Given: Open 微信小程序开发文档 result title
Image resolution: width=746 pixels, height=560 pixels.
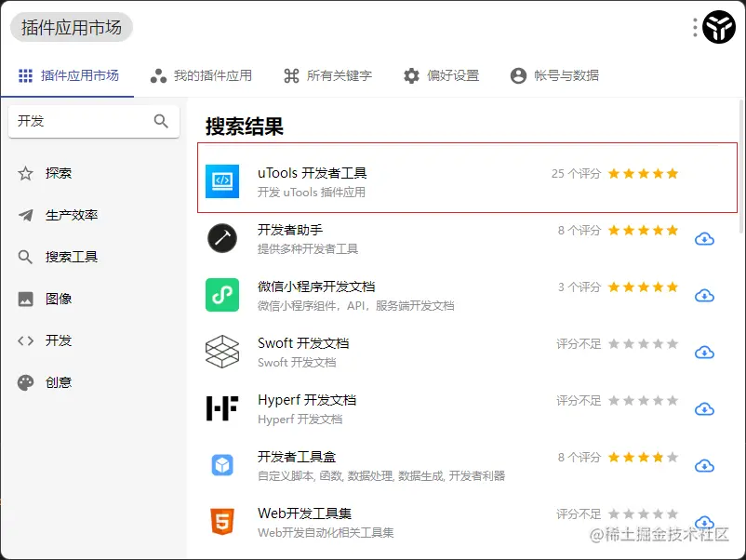Looking at the screenshot, I should click(x=316, y=287).
